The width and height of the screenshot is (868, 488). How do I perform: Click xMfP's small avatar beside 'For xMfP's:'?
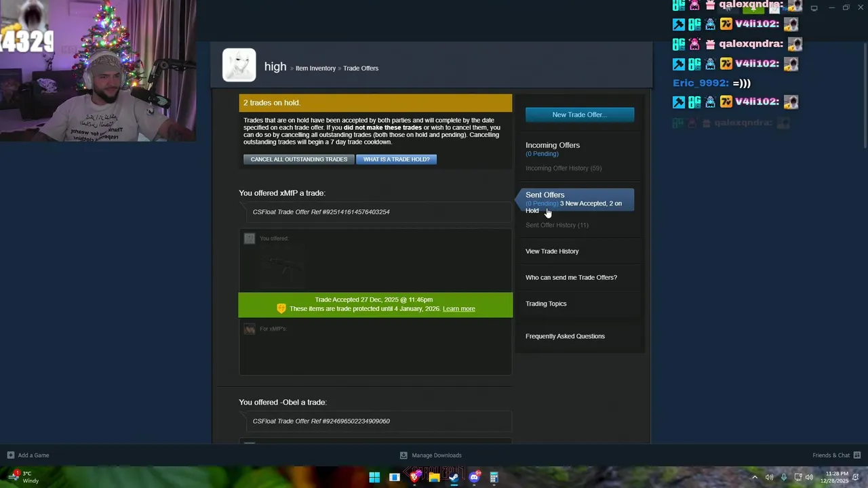click(x=250, y=329)
